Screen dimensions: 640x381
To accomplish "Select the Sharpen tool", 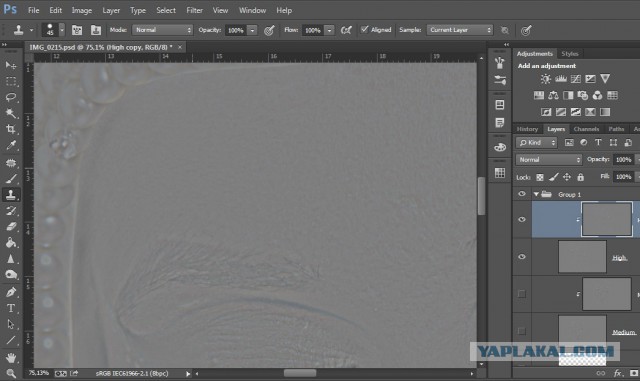I will (11, 258).
